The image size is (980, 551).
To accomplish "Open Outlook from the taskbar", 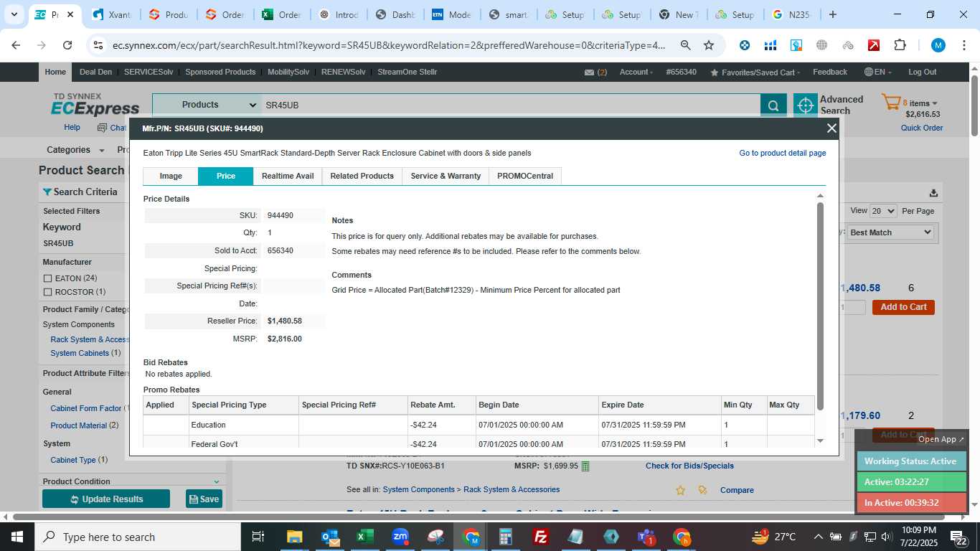I will [330, 537].
